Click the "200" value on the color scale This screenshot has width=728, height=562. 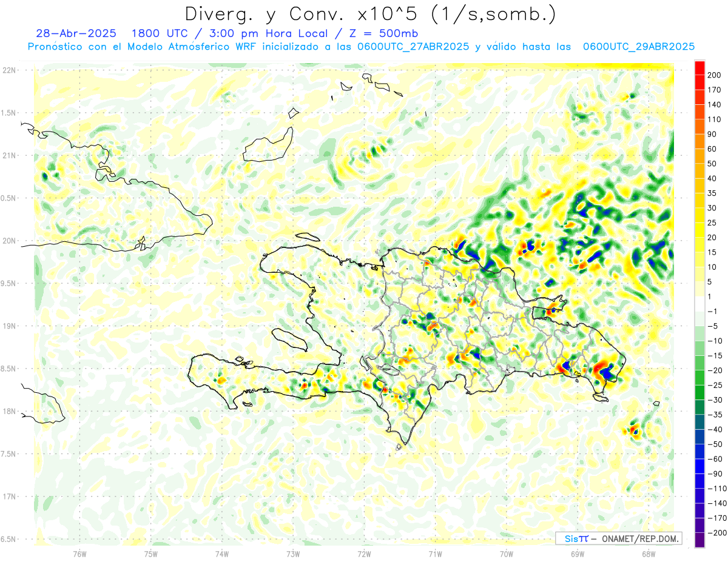click(x=714, y=75)
